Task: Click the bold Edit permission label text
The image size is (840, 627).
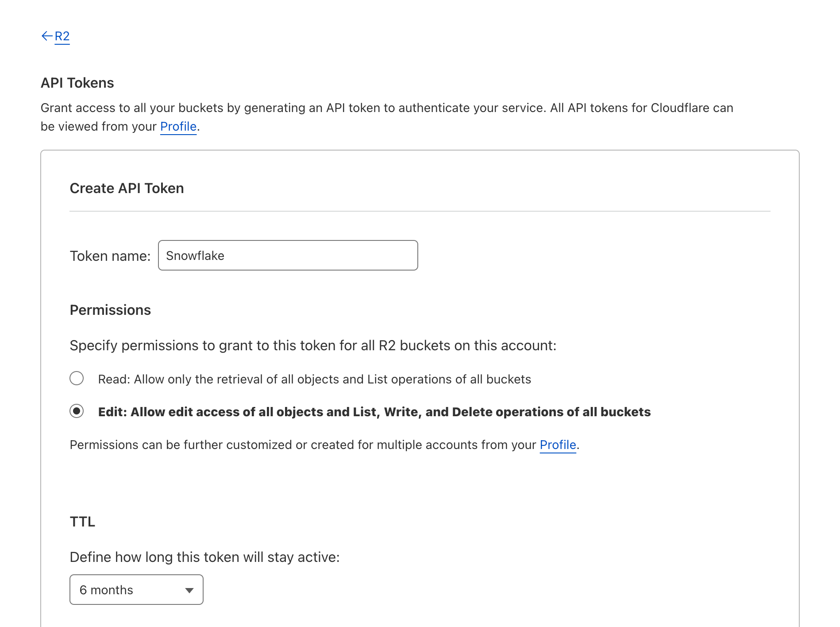Action: (374, 412)
